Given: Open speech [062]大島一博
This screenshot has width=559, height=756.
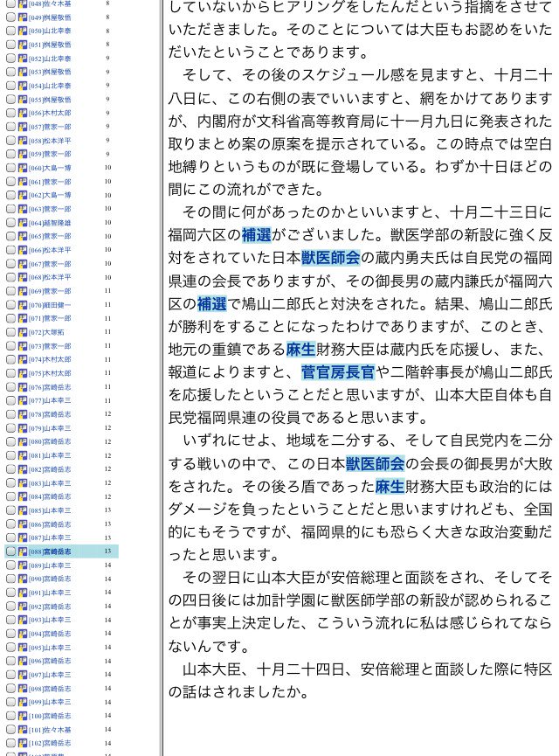Looking at the screenshot, I should 50,195.
